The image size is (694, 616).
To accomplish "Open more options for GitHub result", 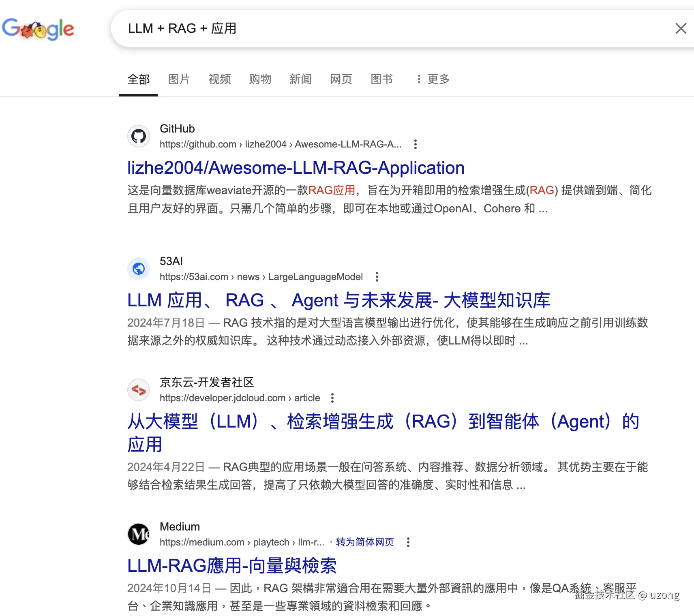I will [x=416, y=144].
